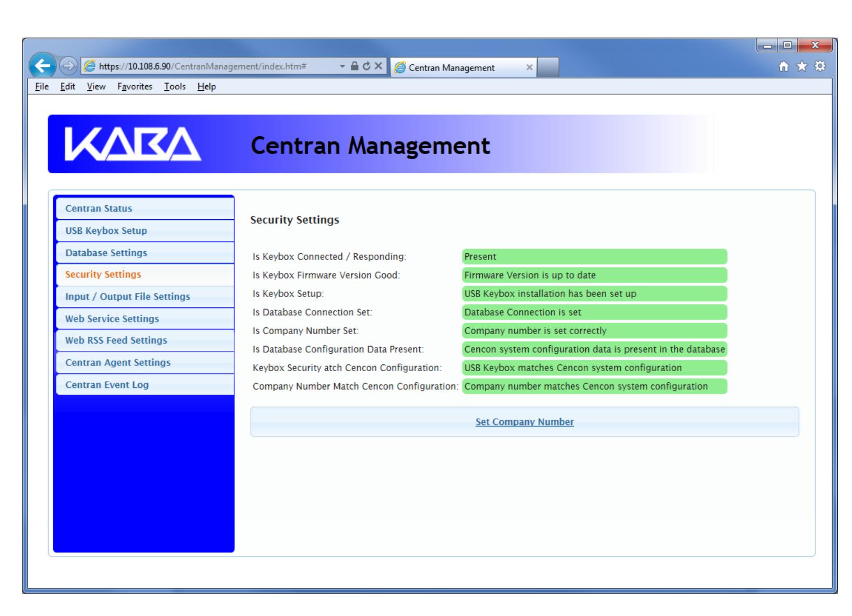Open Centran Status in the sidebar
Image resolution: width=852 pixels, height=616 pixels.
coord(145,208)
